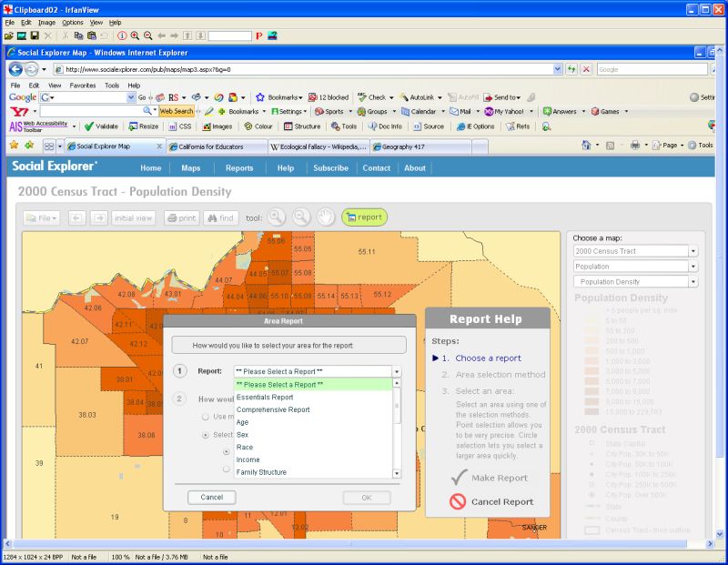Select the 'Use m...' radio option
This screenshot has width=728, height=565.
click(x=206, y=417)
